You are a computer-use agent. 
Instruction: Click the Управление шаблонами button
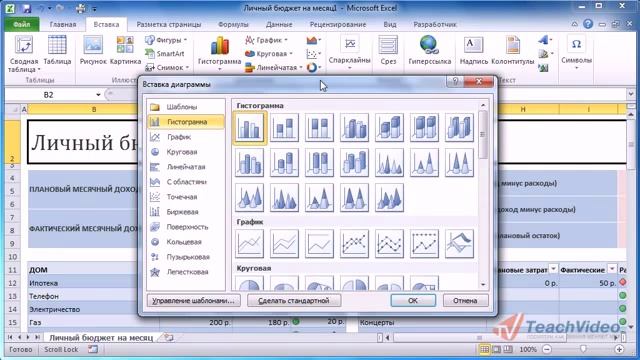point(193,301)
